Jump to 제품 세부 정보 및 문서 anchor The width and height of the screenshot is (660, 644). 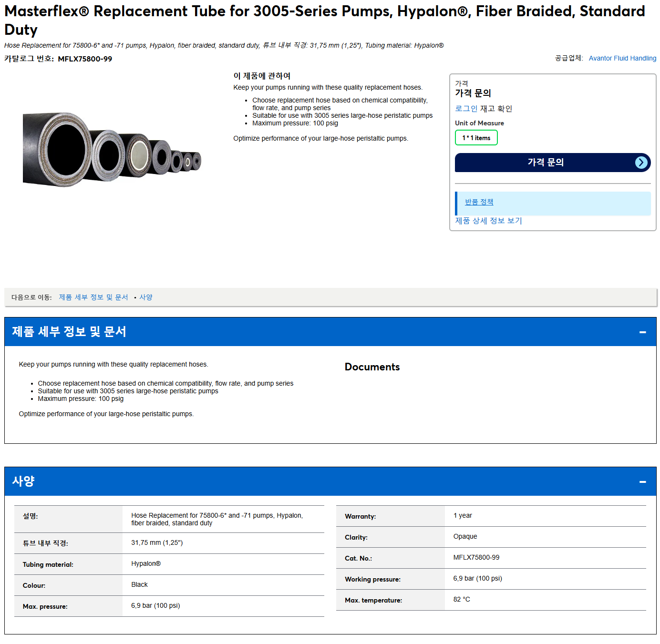pyautogui.click(x=93, y=297)
